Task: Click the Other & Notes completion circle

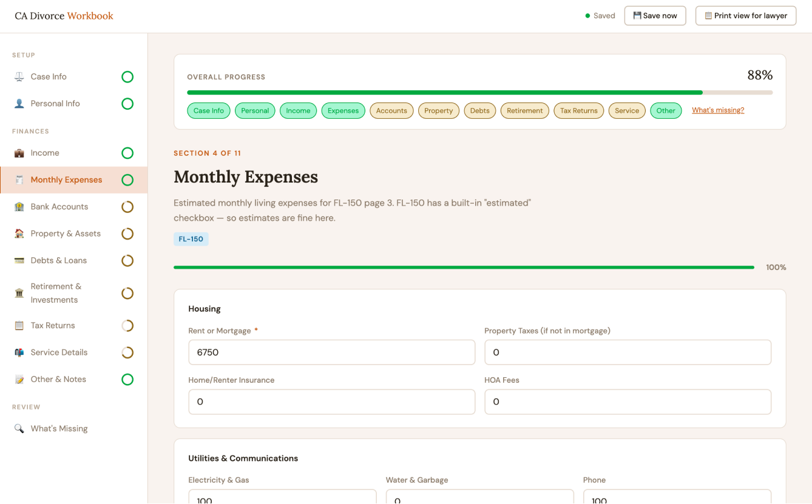Action: 127,380
